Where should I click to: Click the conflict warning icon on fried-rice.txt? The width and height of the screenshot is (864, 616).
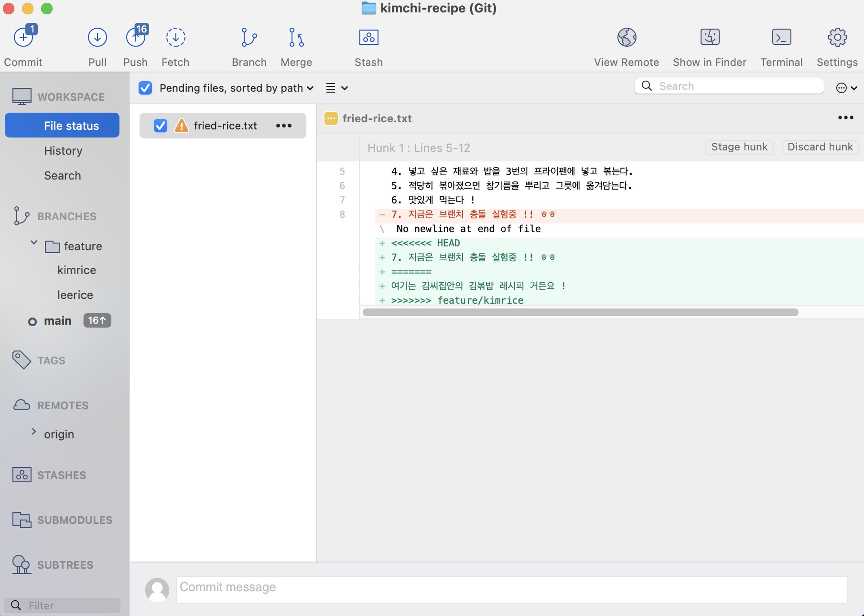click(x=182, y=126)
